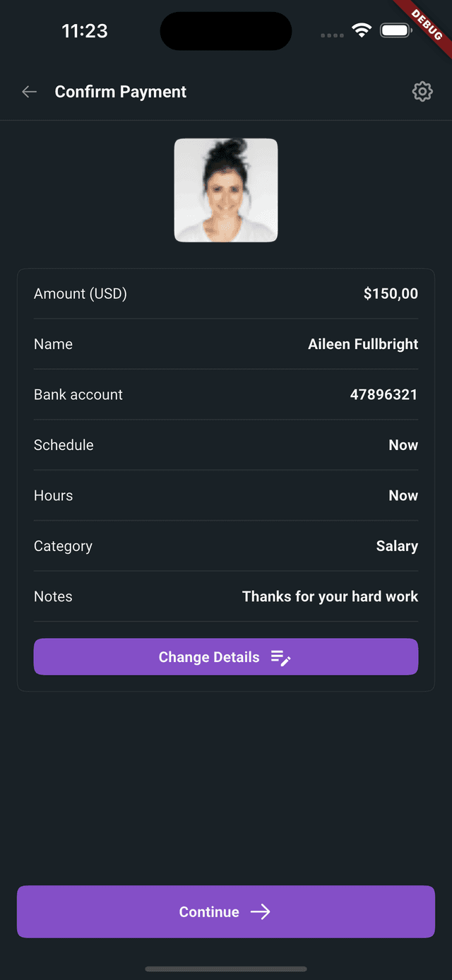Select the Amount (USD) row
The width and height of the screenshot is (452, 980).
226,294
